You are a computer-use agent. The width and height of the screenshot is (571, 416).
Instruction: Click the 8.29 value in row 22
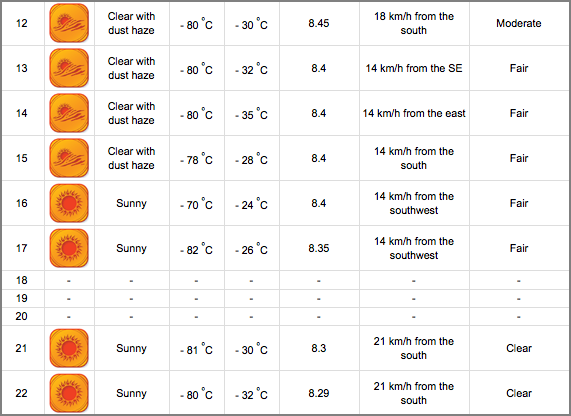[319, 393]
